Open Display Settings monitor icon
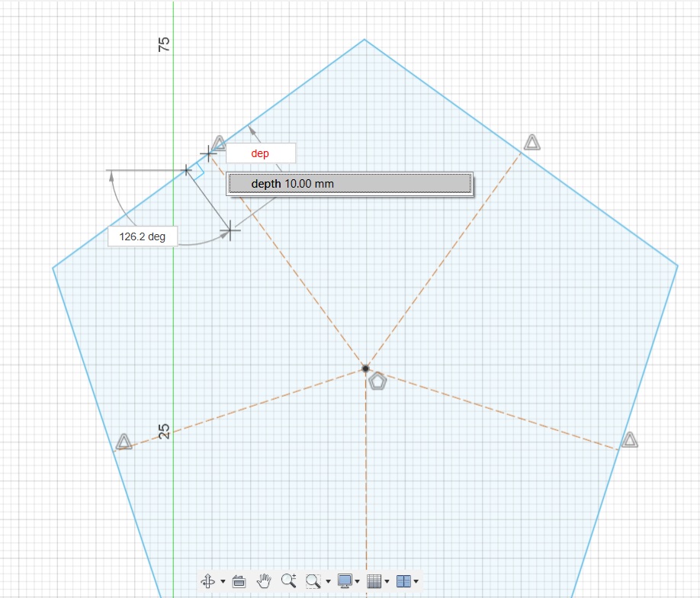This screenshot has height=598, width=700. (345, 580)
